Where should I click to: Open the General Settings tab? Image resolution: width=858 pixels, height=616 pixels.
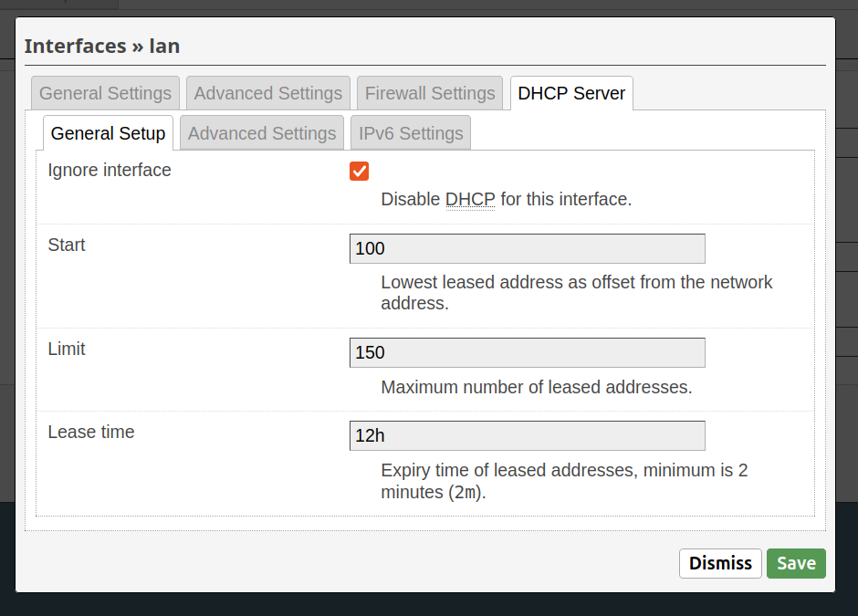point(105,92)
